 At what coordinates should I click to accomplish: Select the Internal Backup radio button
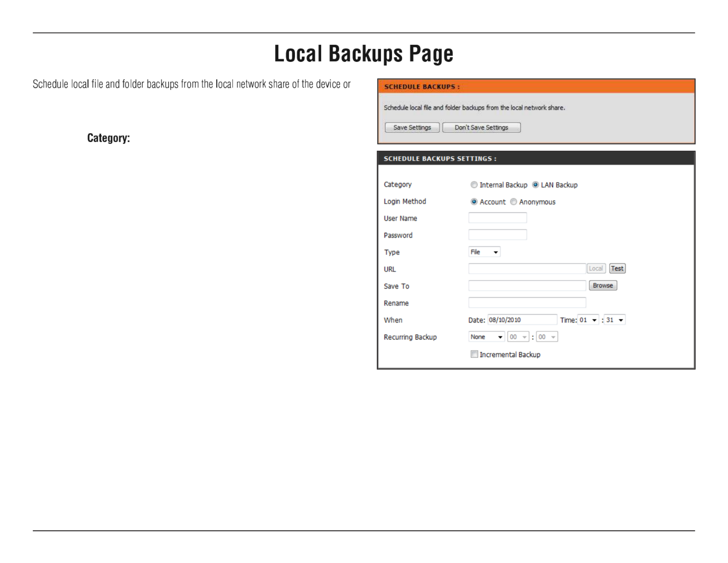pyautogui.click(x=474, y=185)
